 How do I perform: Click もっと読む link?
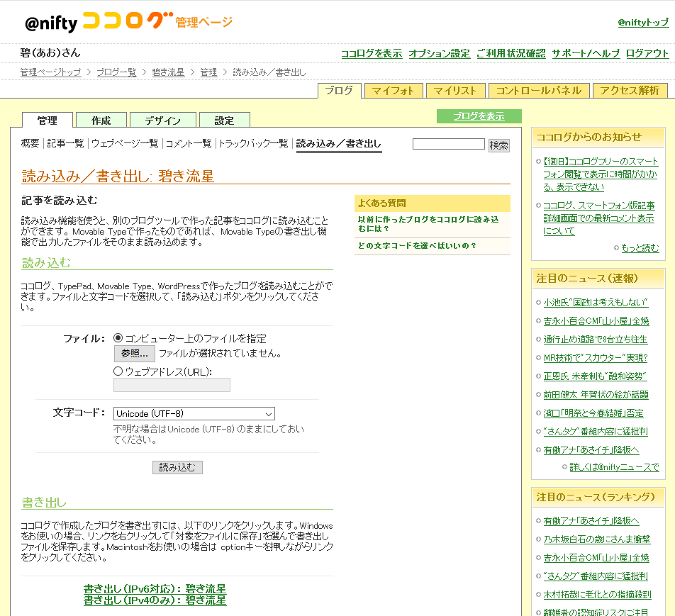(640, 248)
